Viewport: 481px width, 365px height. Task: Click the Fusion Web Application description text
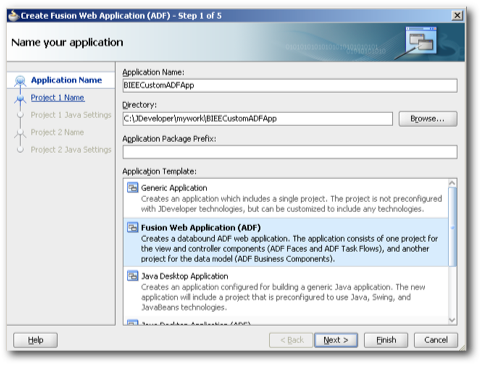(289, 249)
